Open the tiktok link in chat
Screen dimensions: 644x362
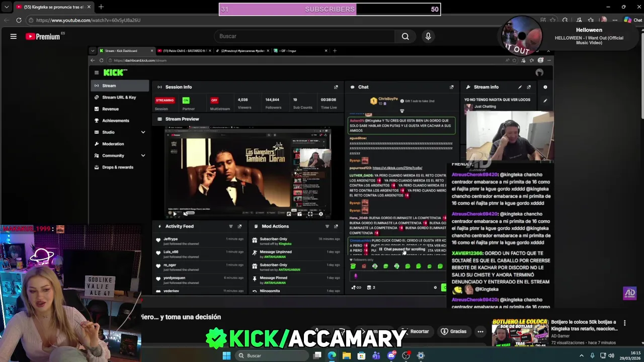coord(397,168)
